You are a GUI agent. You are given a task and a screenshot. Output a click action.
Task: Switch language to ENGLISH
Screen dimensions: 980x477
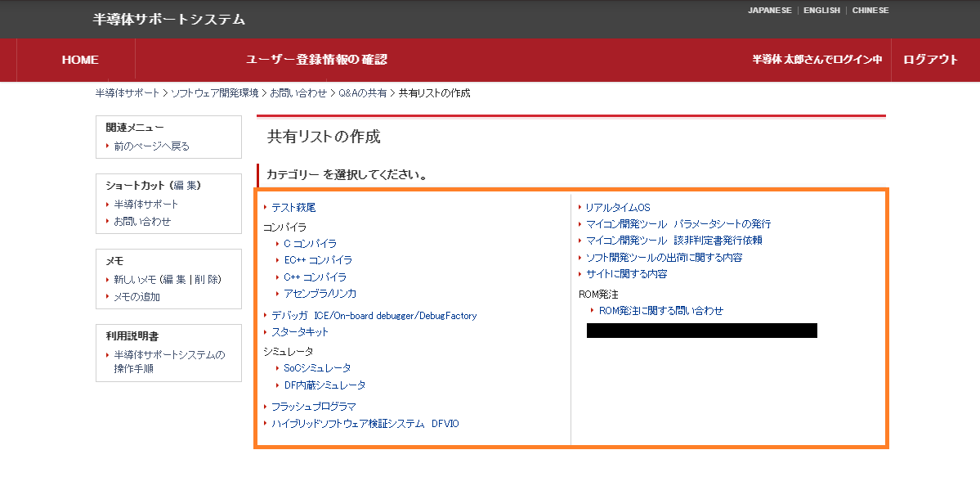pyautogui.click(x=821, y=11)
